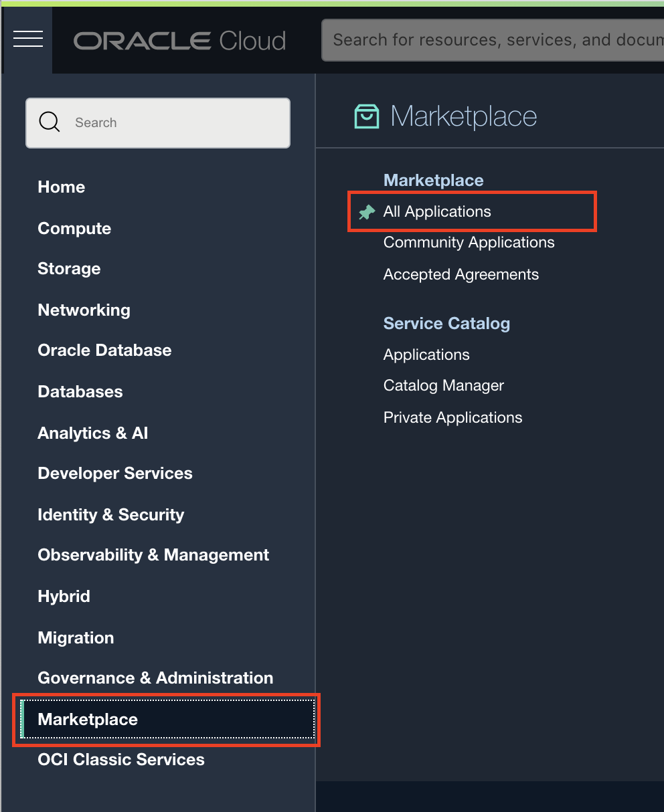The height and width of the screenshot is (812, 664).
Task: Click the Oracle Cloud logo
Action: click(179, 41)
